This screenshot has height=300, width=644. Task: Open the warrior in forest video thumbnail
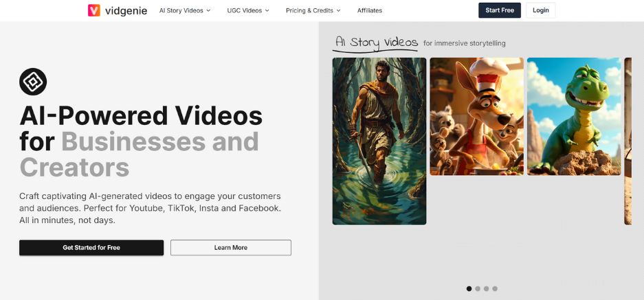379,141
